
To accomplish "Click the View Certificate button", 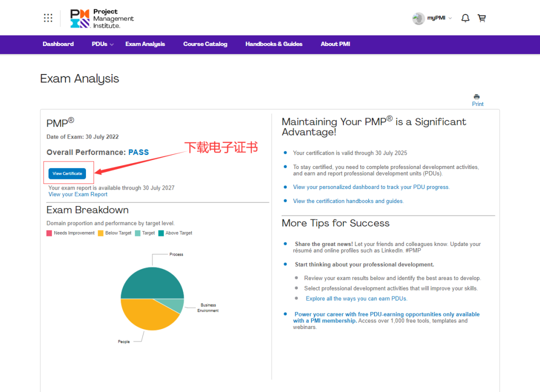I will coord(67,173).
